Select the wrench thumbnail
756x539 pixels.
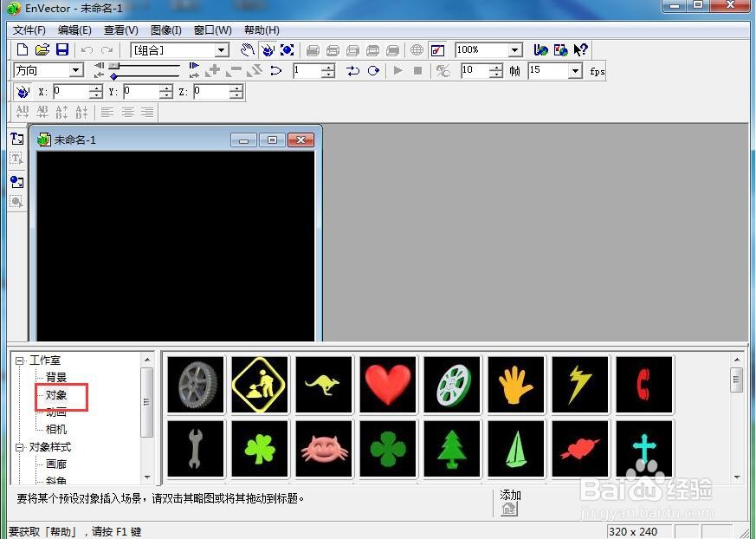(196, 449)
